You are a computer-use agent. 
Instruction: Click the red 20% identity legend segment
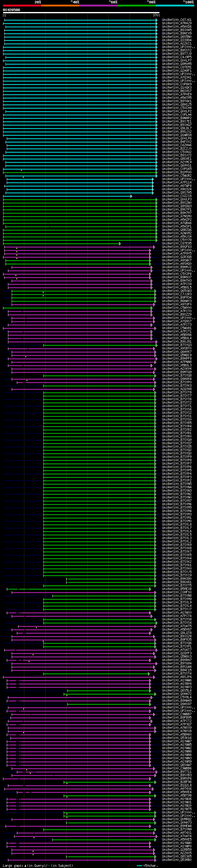22,6
